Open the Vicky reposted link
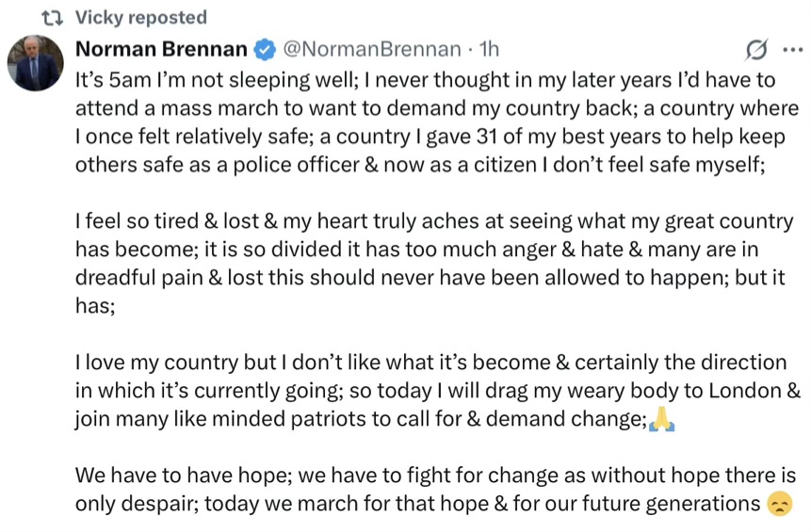The image size is (811, 532). pyautogui.click(x=141, y=18)
